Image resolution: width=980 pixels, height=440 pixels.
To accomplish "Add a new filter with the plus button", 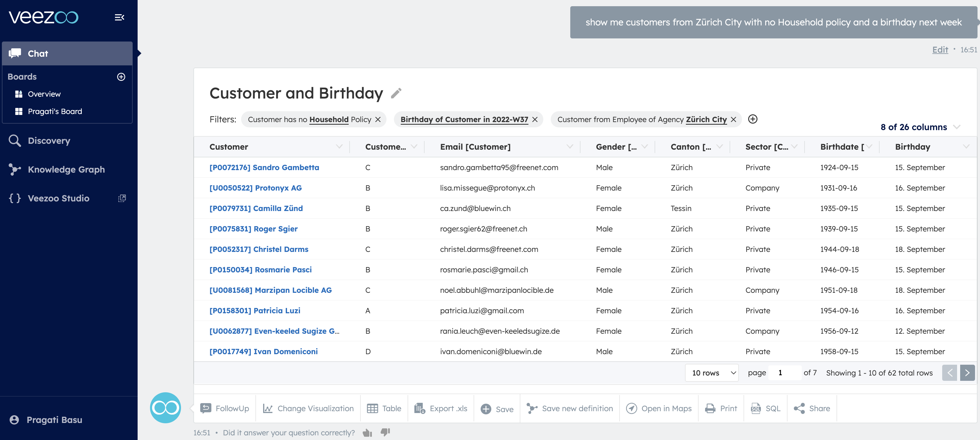I will pyautogui.click(x=753, y=119).
